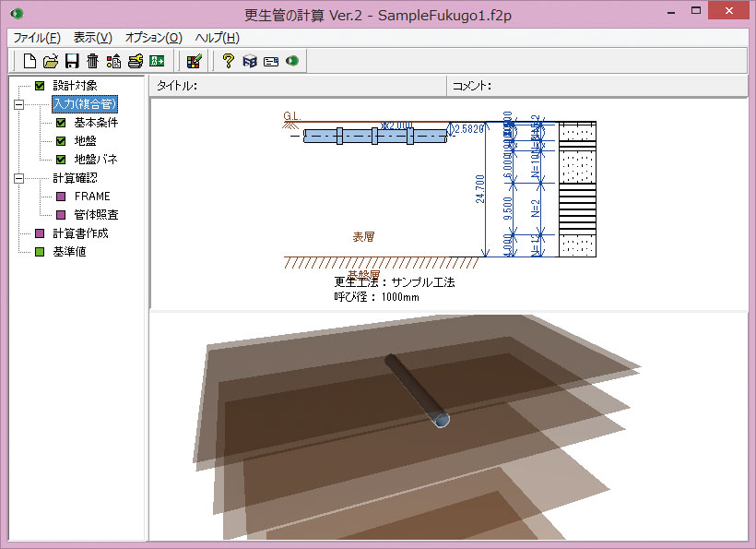Open 管体照査 tree item
756x549 pixels.
tap(96, 215)
